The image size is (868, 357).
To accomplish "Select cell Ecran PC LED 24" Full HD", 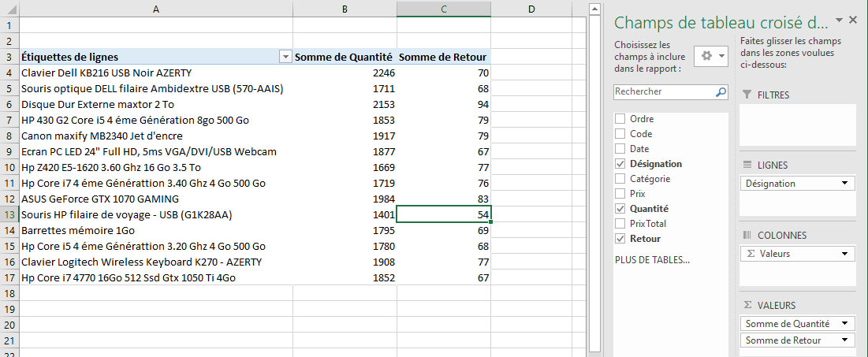I will (x=156, y=151).
